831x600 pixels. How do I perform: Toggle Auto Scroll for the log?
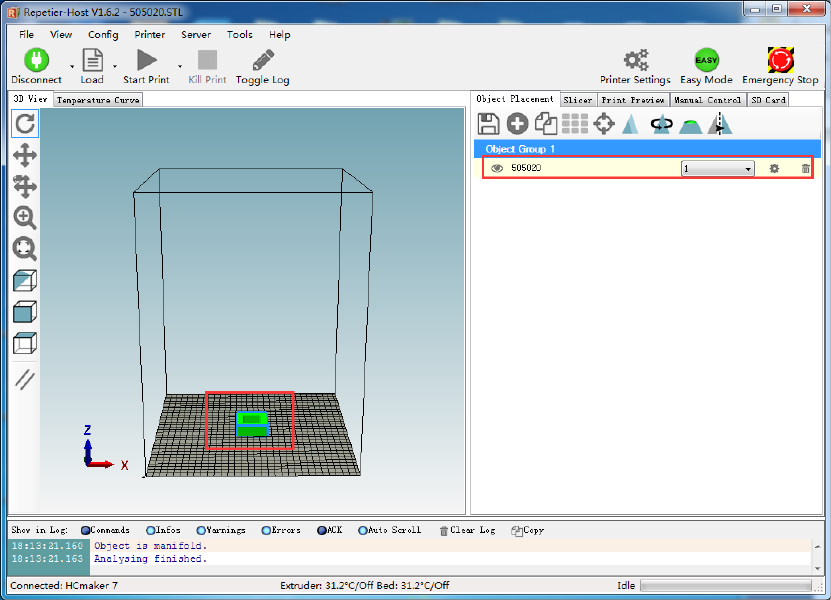tap(390, 530)
